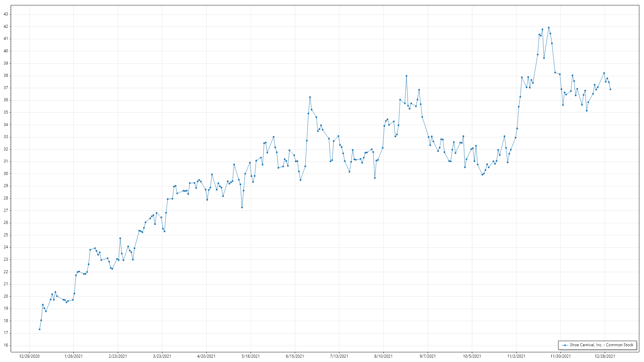
Task: Click the 1/26/2021 x-axis date label
Action: coord(73,356)
